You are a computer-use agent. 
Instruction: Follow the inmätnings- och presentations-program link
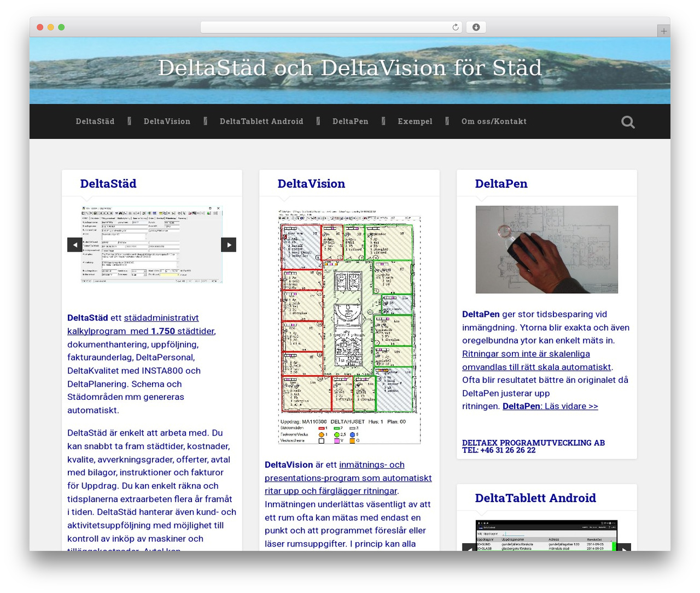point(348,478)
